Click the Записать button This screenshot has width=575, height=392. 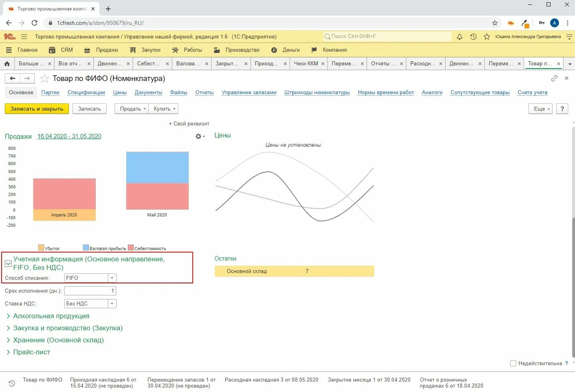(89, 109)
